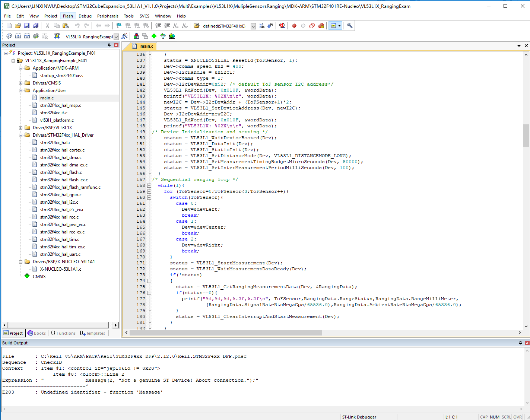Select vl53l1_platform.c in project tree

coord(57,120)
